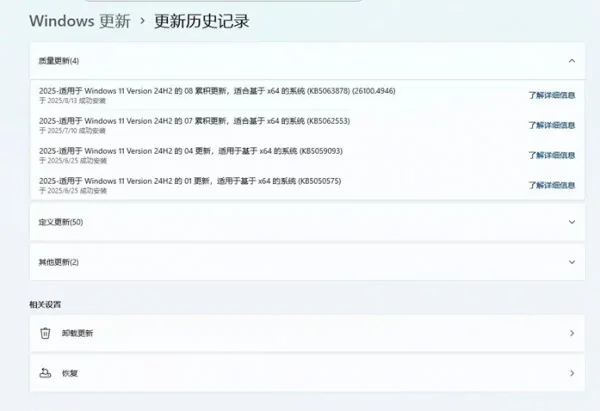Click the right arrow on 卸载更新 row
The width and height of the screenshot is (600, 411).
571,333
